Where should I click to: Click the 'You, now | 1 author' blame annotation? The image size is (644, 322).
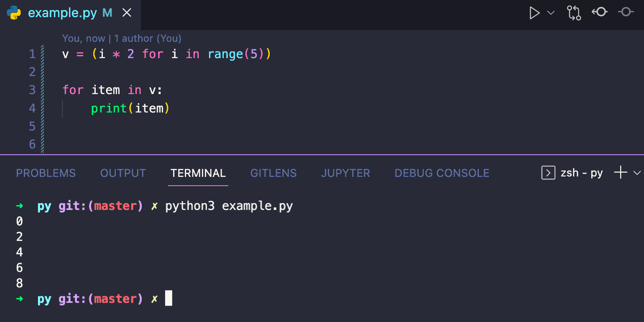click(x=122, y=38)
